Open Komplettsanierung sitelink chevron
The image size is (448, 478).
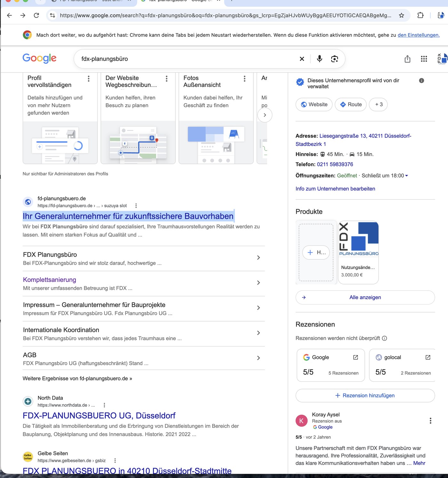pos(259,283)
